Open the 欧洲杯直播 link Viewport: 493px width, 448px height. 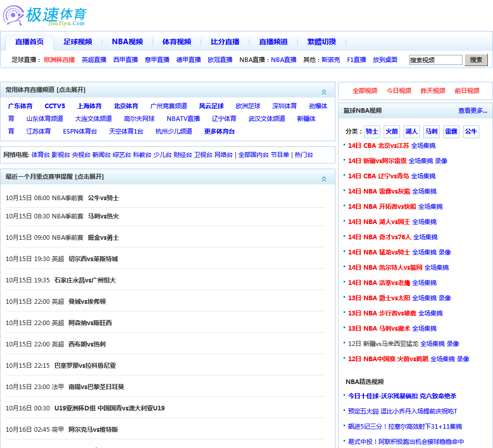tap(59, 60)
